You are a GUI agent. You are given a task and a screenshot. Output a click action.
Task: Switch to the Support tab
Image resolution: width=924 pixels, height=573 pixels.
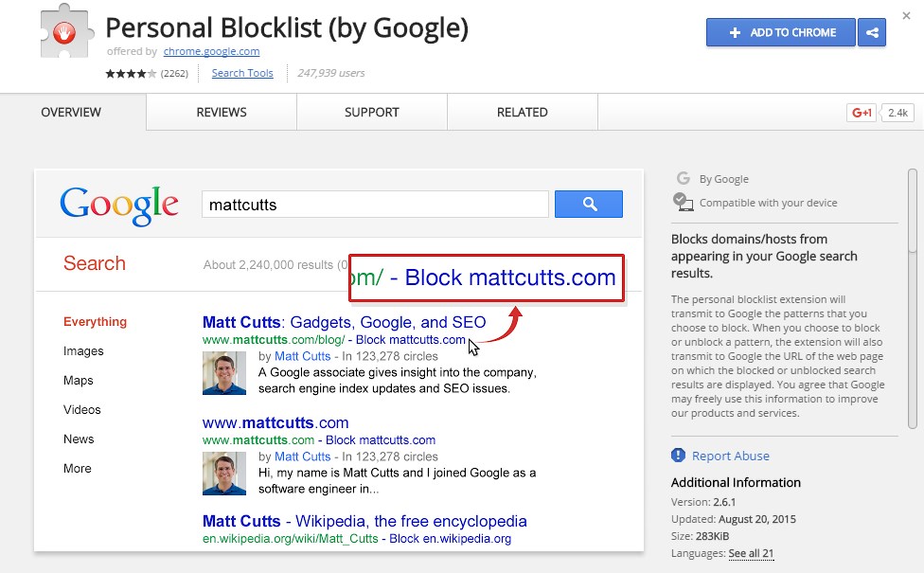(371, 112)
